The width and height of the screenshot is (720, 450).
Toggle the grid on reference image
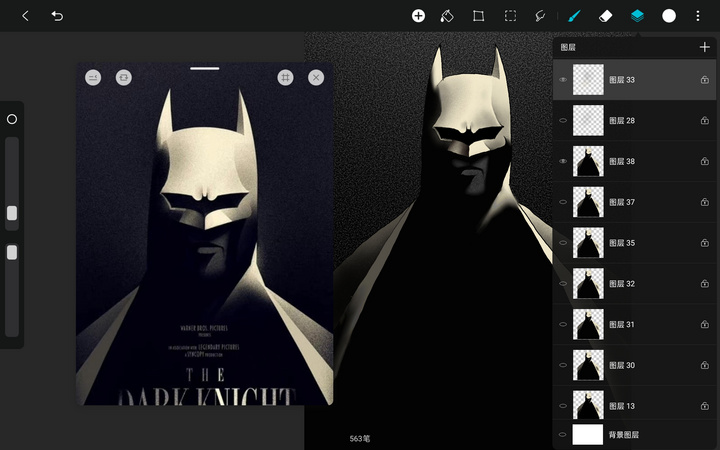tap(285, 78)
